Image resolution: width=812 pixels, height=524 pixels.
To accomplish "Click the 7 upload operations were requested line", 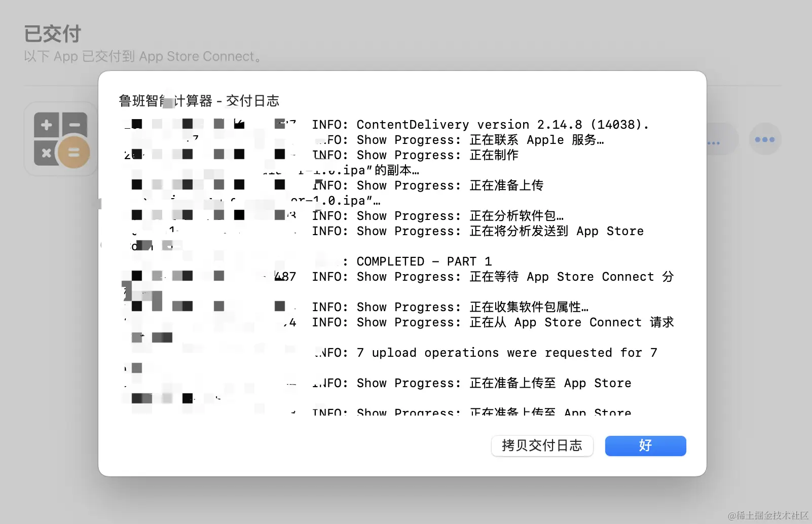I will pos(486,353).
